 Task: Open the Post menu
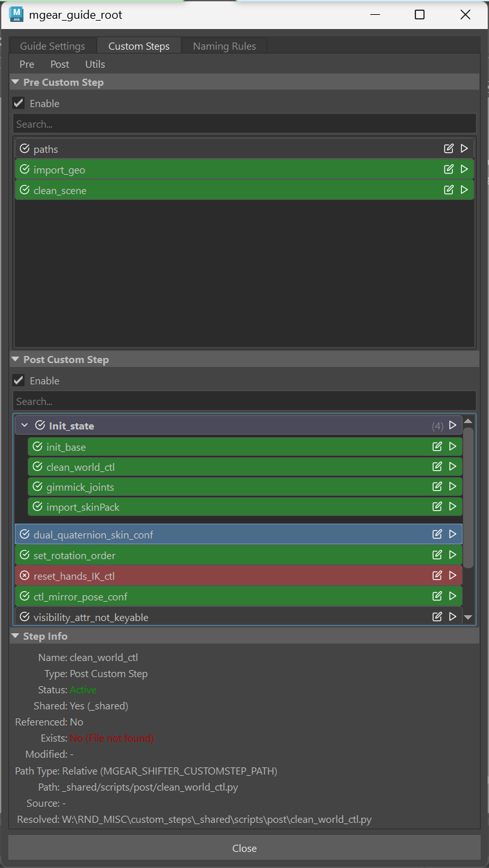(x=60, y=64)
